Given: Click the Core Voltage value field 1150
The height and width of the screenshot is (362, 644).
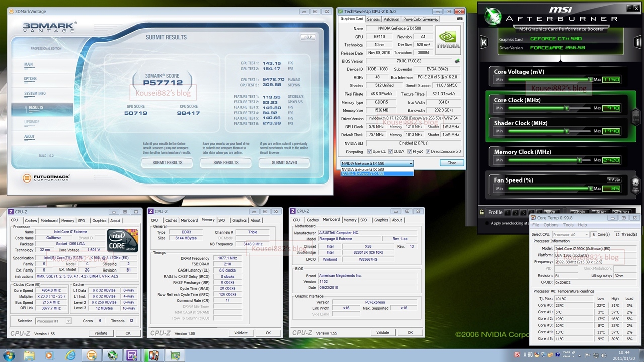Looking at the screenshot, I should [x=611, y=79].
